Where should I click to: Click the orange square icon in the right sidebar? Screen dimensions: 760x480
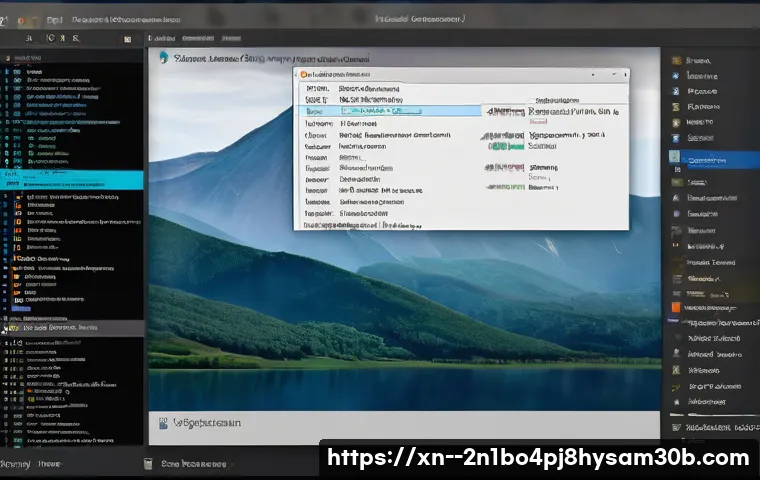[x=675, y=307]
